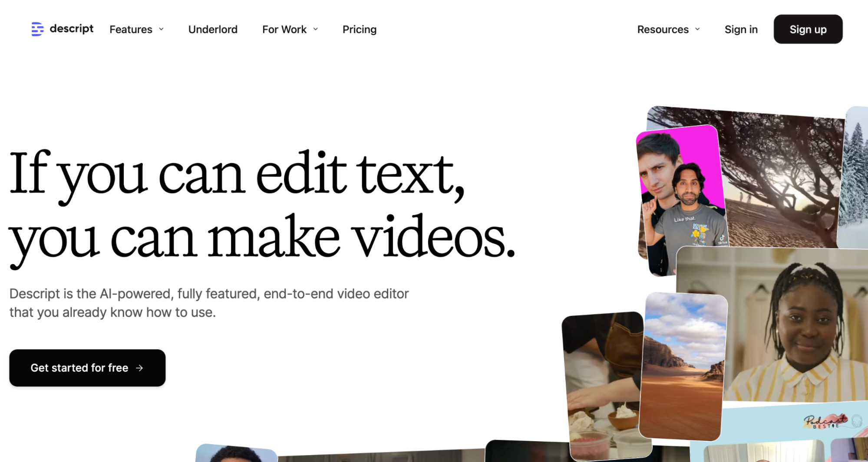Click the "Descript is the AI-powered" description
This screenshot has height=462, width=868.
[209, 303]
